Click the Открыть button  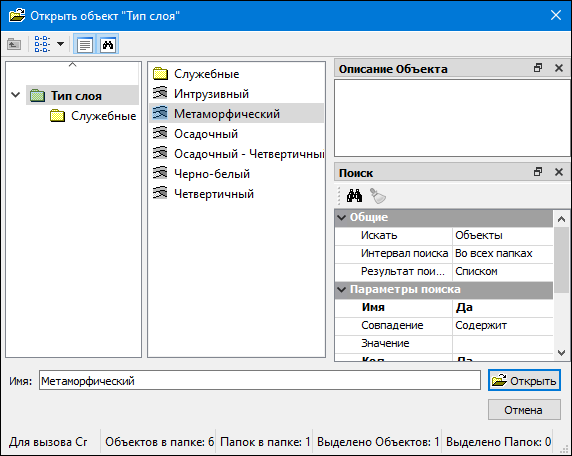[x=524, y=380]
